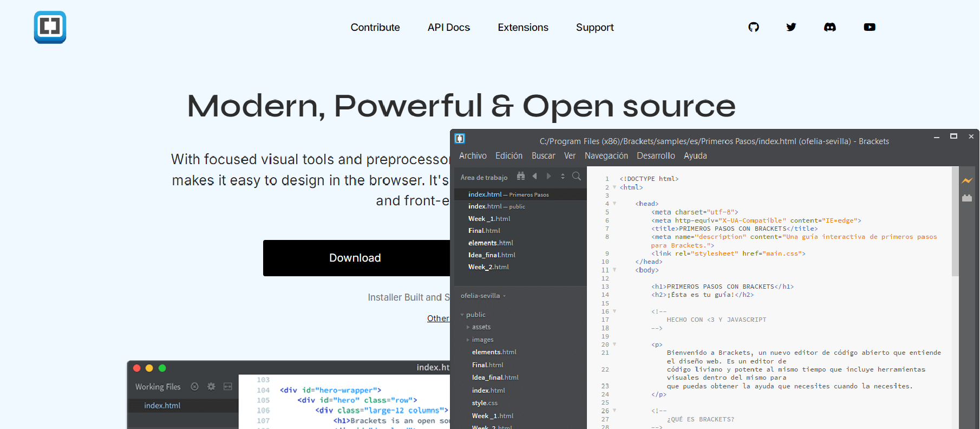Click the editor's vertical scrollbar thumb
This screenshot has width=980, height=429.
(x=955, y=222)
